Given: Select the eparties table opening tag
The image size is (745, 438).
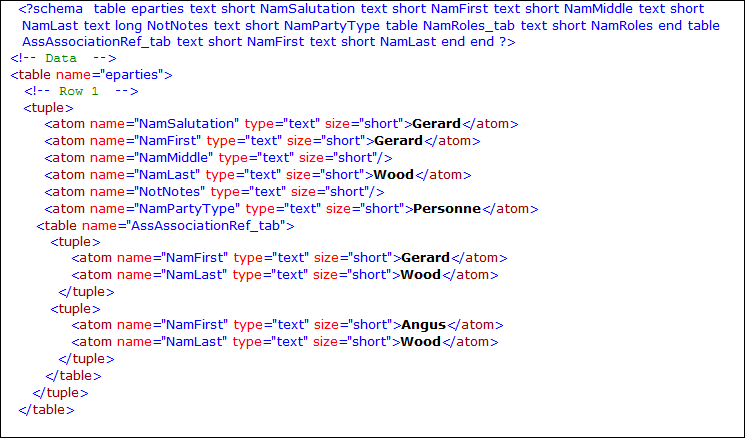Looking at the screenshot, I should [92, 74].
